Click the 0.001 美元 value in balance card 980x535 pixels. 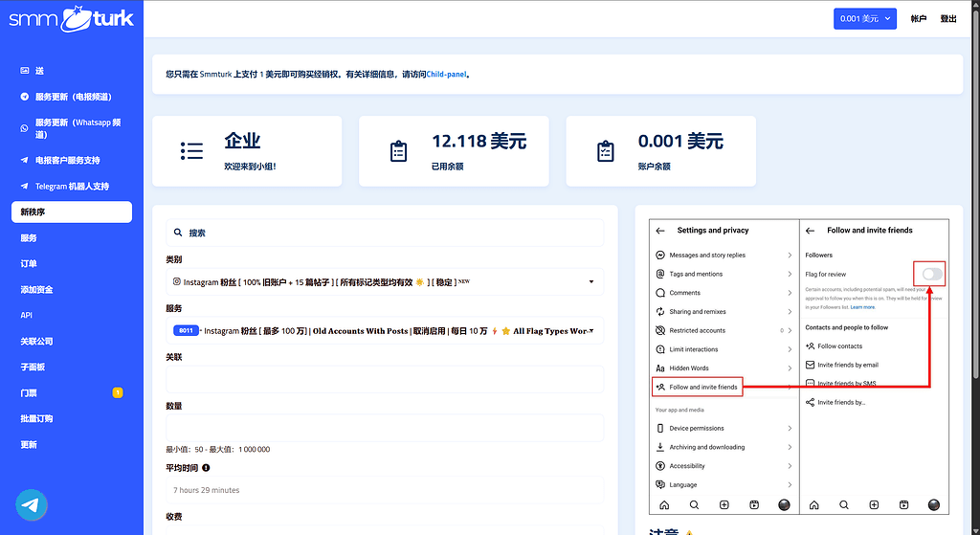[680, 142]
